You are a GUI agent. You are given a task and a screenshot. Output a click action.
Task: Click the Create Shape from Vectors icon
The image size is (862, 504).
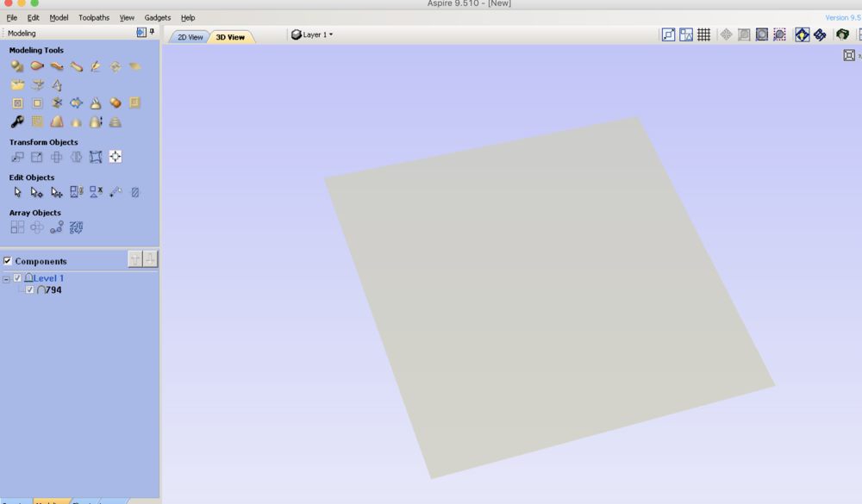coord(17,66)
